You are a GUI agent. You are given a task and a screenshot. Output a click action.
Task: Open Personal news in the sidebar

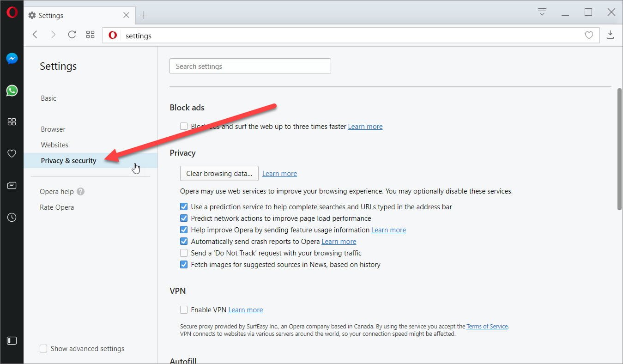point(12,186)
